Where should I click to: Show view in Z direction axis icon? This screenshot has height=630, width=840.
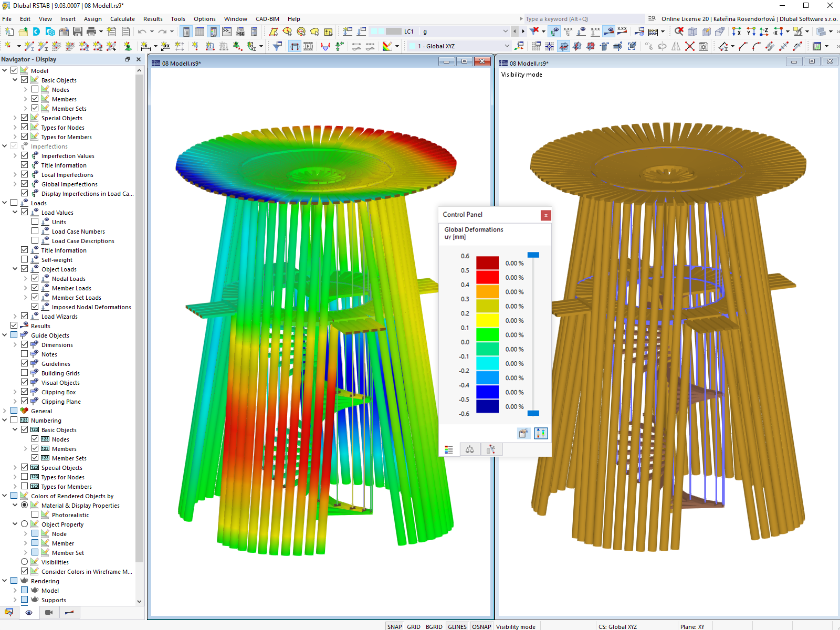[x=764, y=31]
